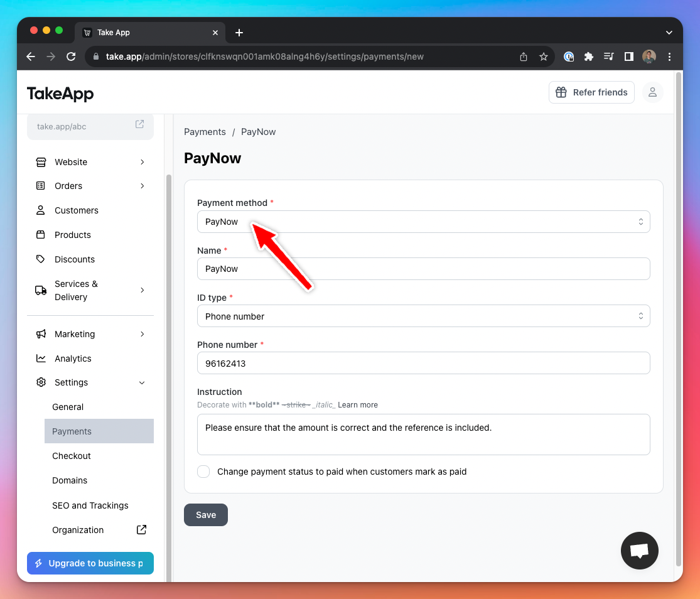
Task: Open the browser extensions puzzle icon
Action: pyautogui.click(x=589, y=57)
